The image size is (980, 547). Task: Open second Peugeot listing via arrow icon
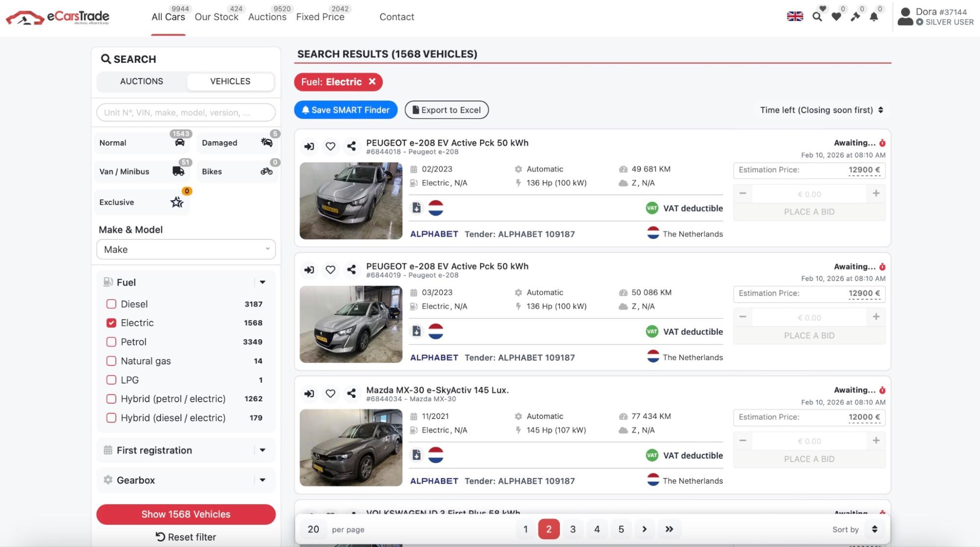[x=309, y=270]
